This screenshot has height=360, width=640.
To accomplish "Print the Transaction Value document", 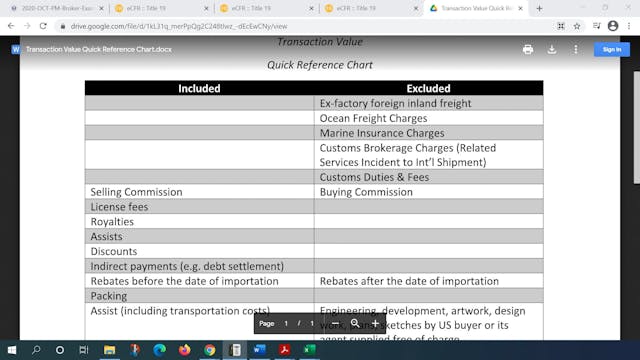I will click(x=528, y=49).
